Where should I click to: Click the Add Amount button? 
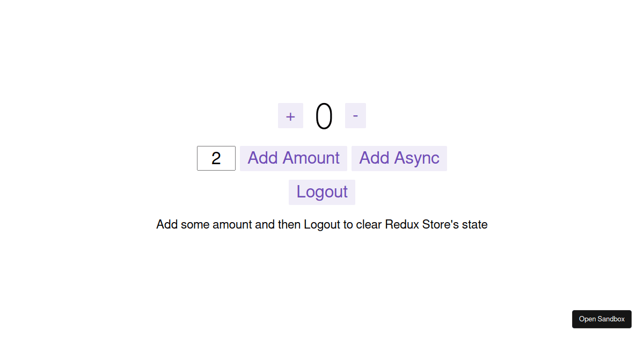click(x=294, y=158)
